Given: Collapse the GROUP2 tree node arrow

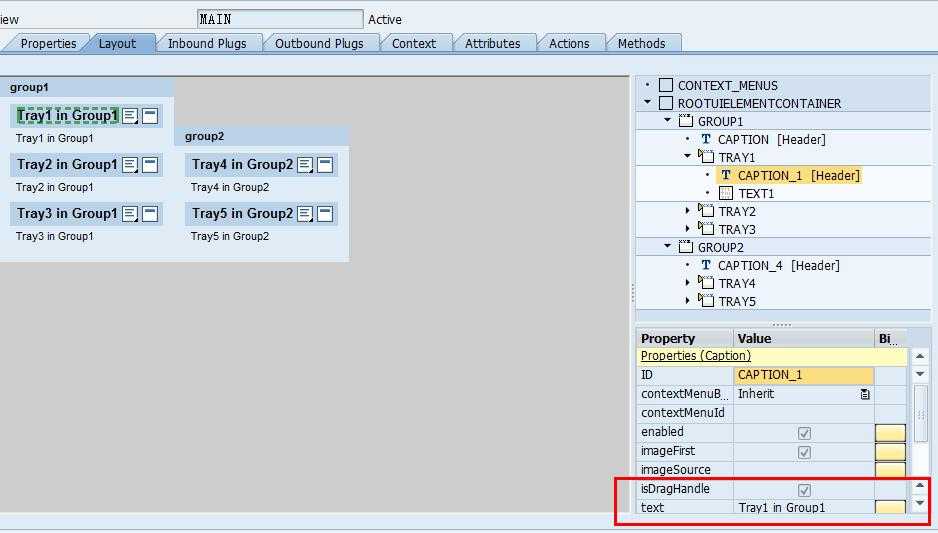Looking at the screenshot, I should point(668,246).
